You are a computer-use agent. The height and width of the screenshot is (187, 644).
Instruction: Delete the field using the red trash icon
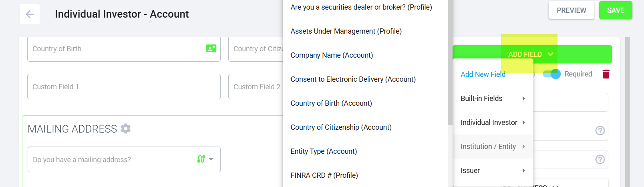coord(606,74)
